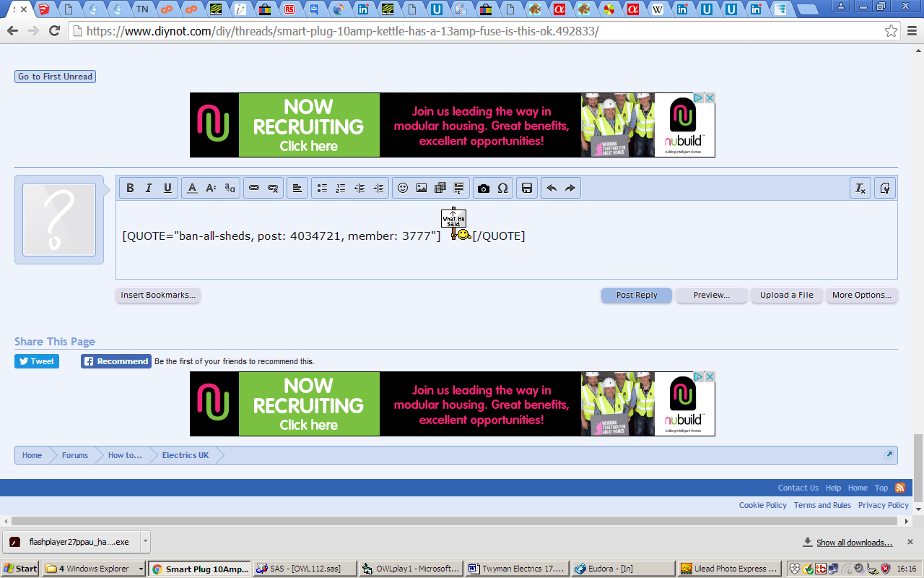Switch editor mode with wrench icon
924x578 pixels.
pyautogui.click(x=885, y=188)
